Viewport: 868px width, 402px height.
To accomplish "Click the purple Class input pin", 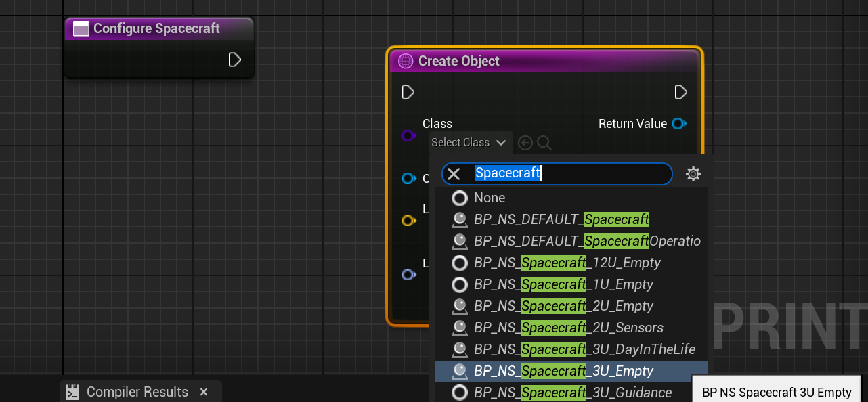I will pos(408,136).
